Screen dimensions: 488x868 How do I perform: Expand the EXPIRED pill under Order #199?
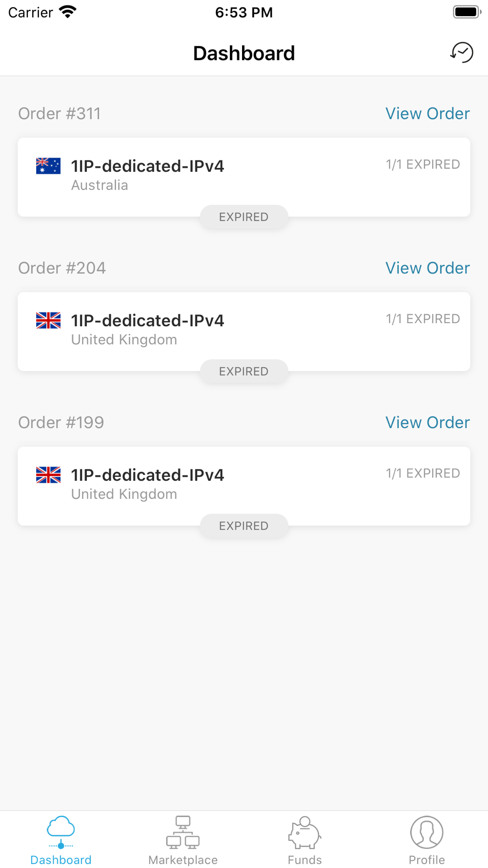(x=244, y=526)
